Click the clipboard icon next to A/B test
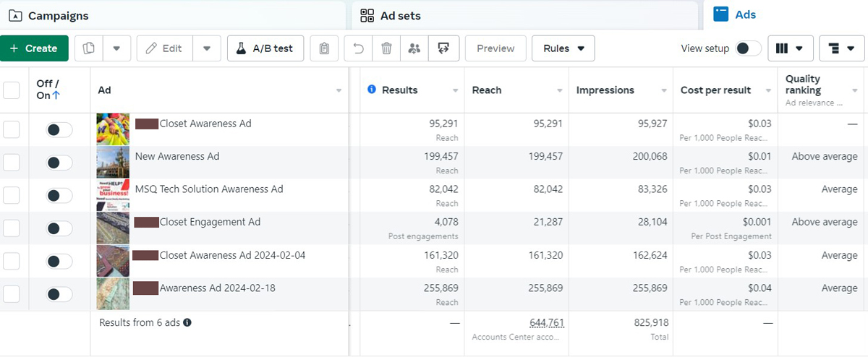868x357 pixels. [324, 48]
